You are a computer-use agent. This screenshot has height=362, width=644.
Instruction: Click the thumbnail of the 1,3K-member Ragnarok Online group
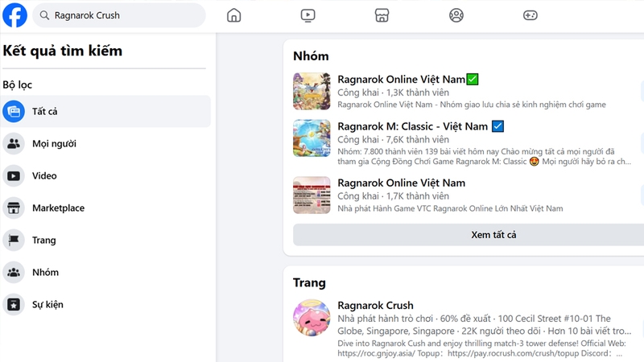click(312, 91)
